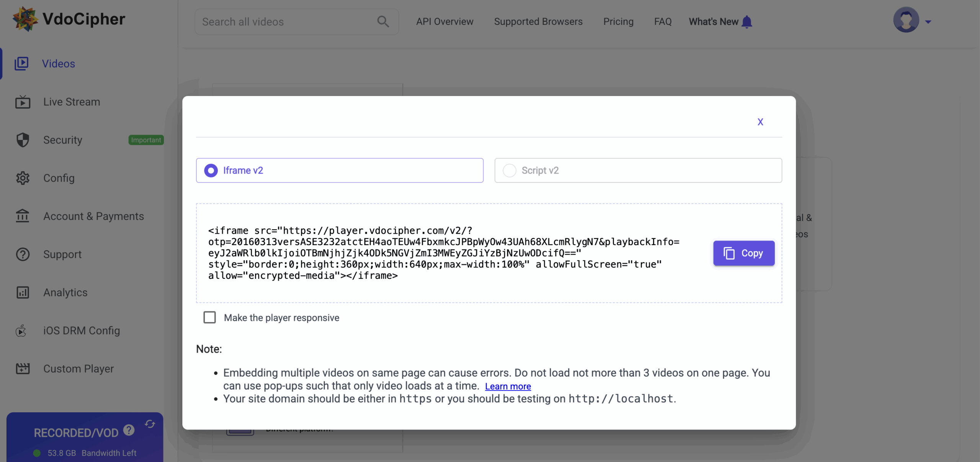The width and height of the screenshot is (980, 462).
Task: Click the search magnifier icon
Action: tap(383, 22)
